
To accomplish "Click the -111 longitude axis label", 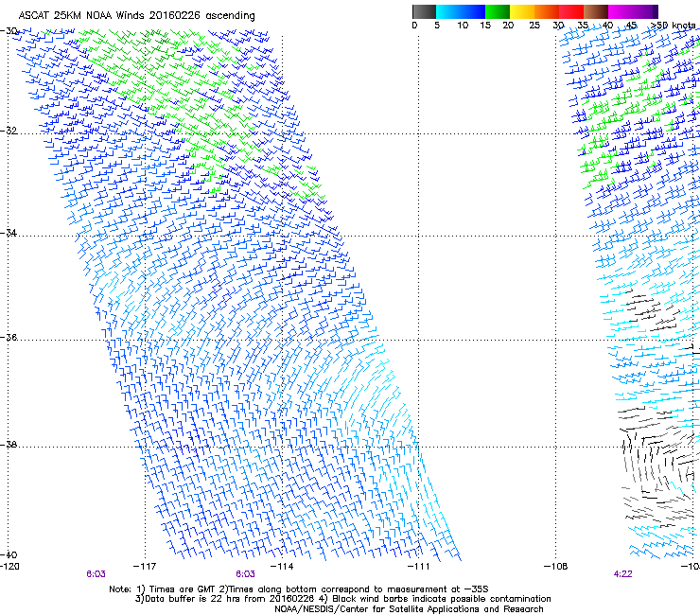I will point(418,567).
